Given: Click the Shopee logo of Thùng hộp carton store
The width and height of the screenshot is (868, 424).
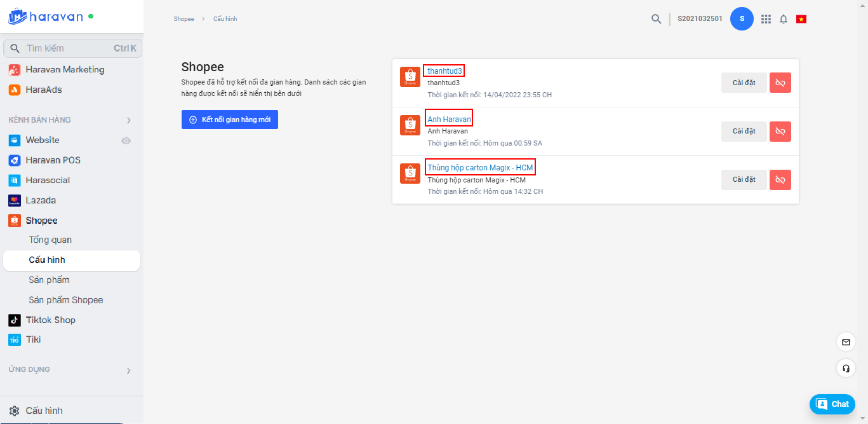Looking at the screenshot, I should [x=410, y=174].
